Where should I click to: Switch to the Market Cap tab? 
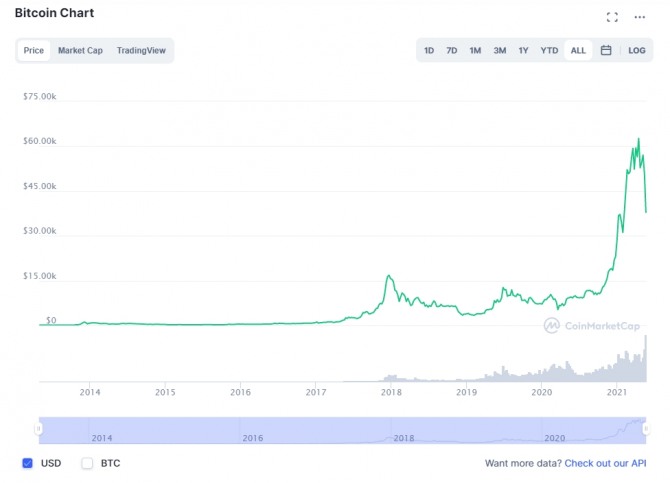pyautogui.click(x=80, y=50)
